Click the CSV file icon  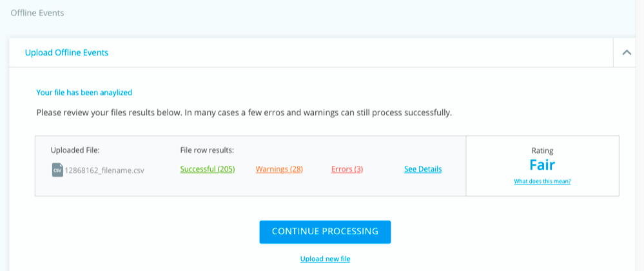point(57,170)
